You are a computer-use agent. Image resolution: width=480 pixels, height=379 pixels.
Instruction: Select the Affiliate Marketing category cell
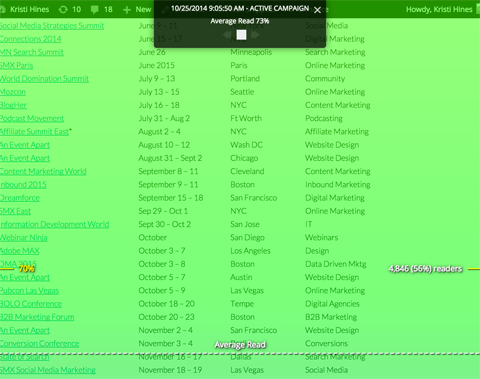[x=337, y=132]
